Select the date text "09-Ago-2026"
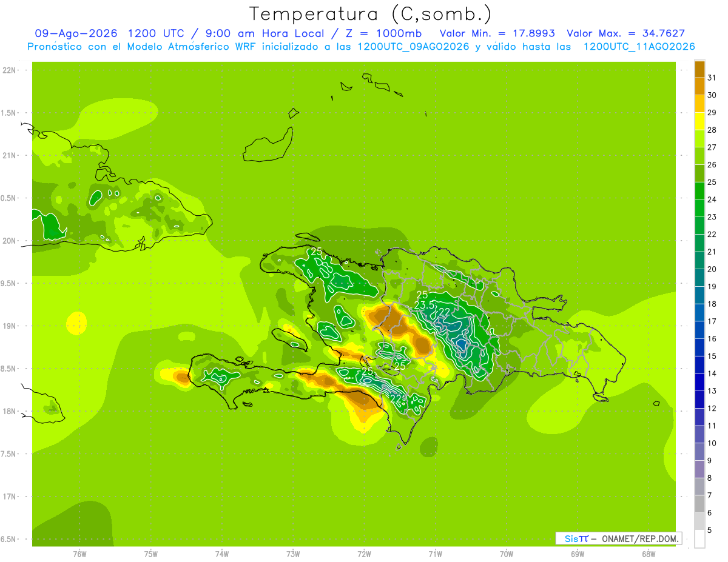The height and width of the screenshot is (562, 728). (x=76, y=33)
